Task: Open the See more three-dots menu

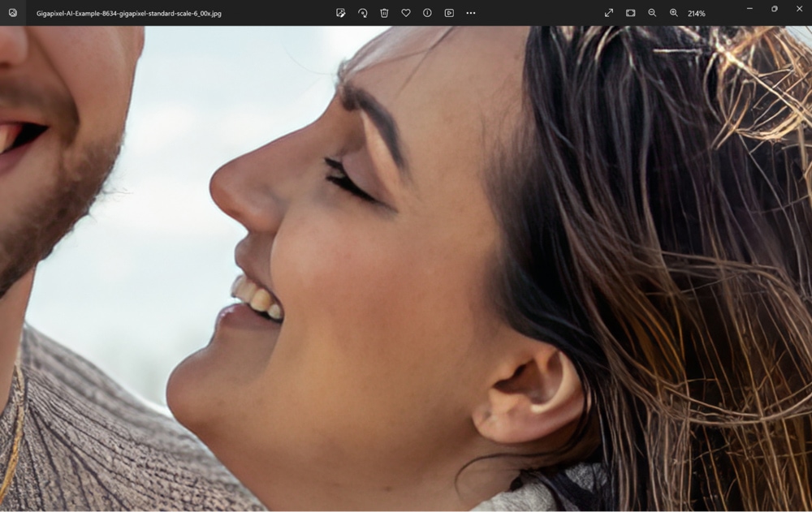Action: click(x=471, y=13)
